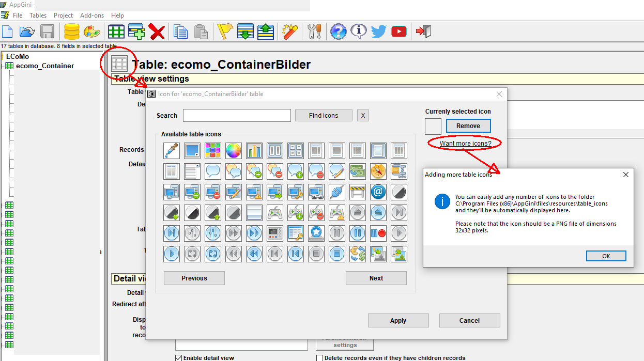This screenshot has width=644, height=361.
Task: Open the Tables menu
Action: tap(38, 15)
